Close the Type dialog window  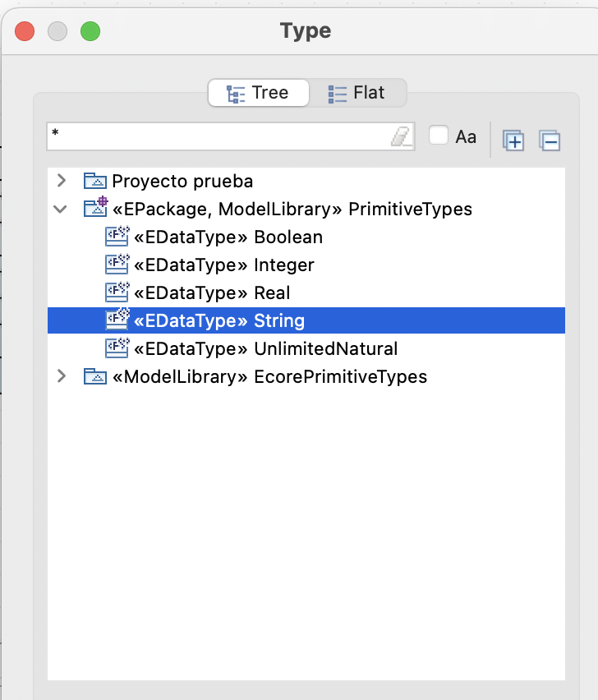[x=25, y=32]
